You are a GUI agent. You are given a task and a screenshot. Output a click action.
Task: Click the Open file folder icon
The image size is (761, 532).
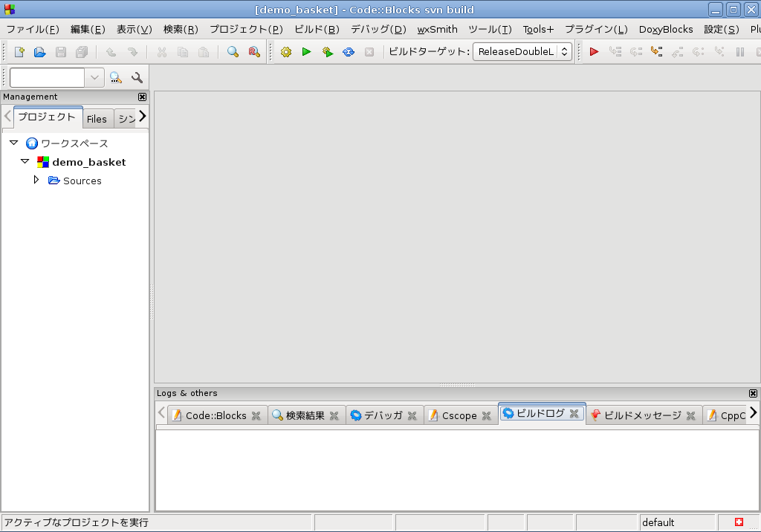pyautogui.click(x=40, y=51)
